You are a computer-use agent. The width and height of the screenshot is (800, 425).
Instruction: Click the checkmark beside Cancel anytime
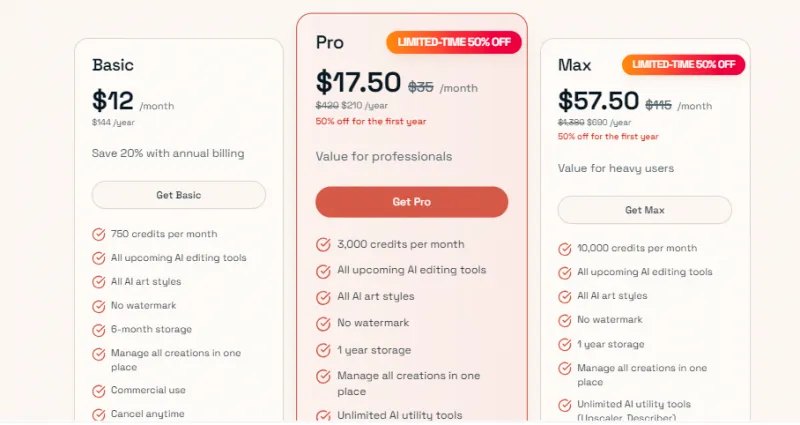(99, 414)
